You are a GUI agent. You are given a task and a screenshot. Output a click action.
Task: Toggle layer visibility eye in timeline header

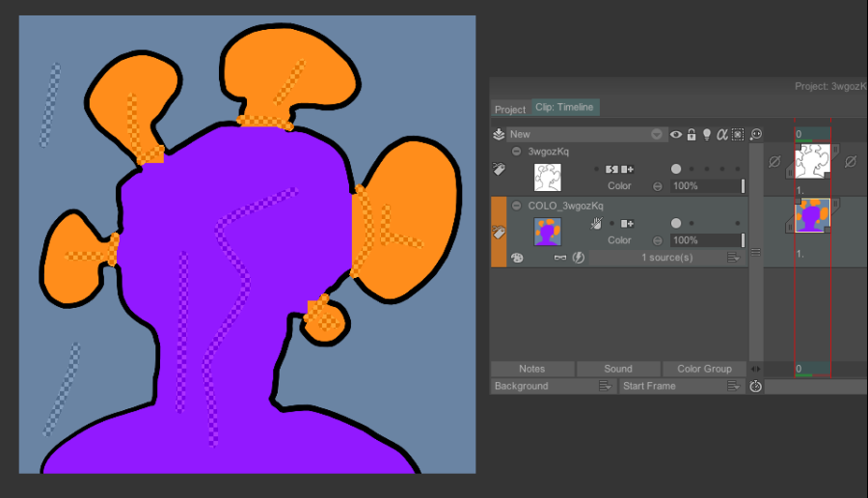pos(676,134)
